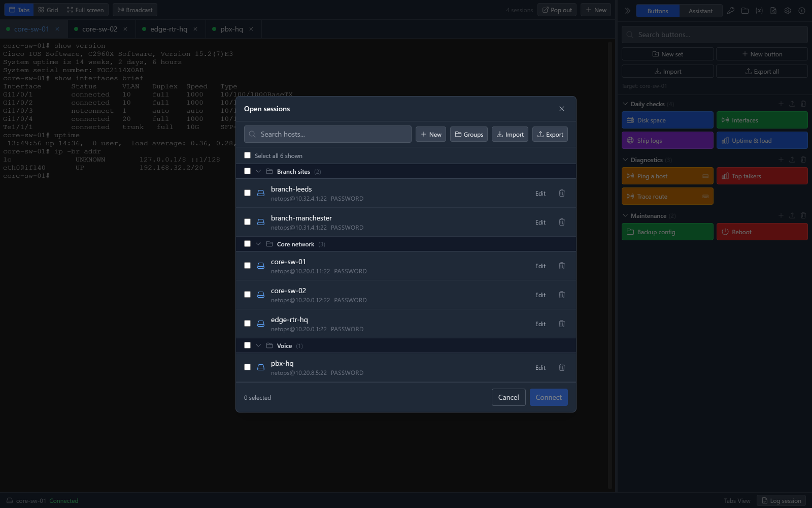Collapse the right side panel chevrons
Image resolution: width=812 pixels, height=508 pixels.
pos(628,11)
